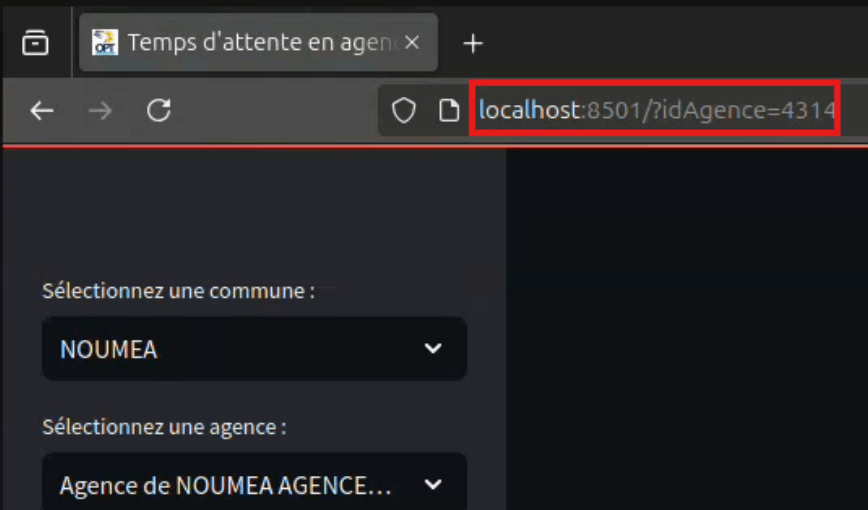
Task: Close the Temps d'attente en agence tab
Action: coord(411,43)
